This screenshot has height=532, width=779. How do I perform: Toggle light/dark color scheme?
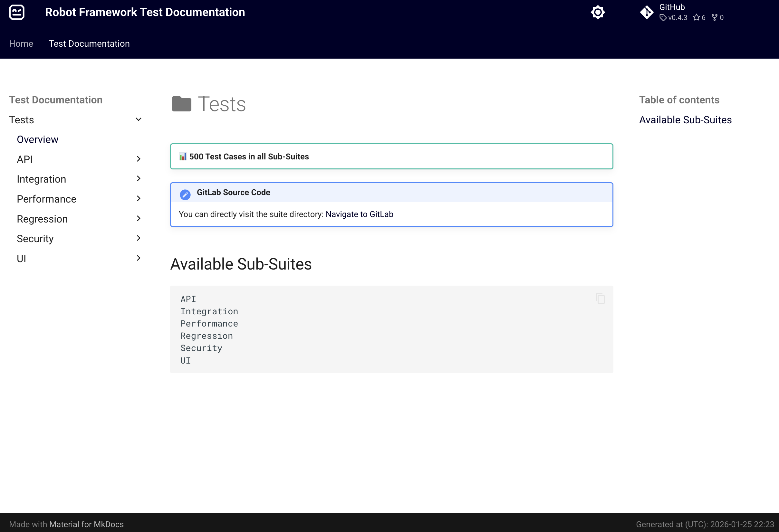[598, 12]
